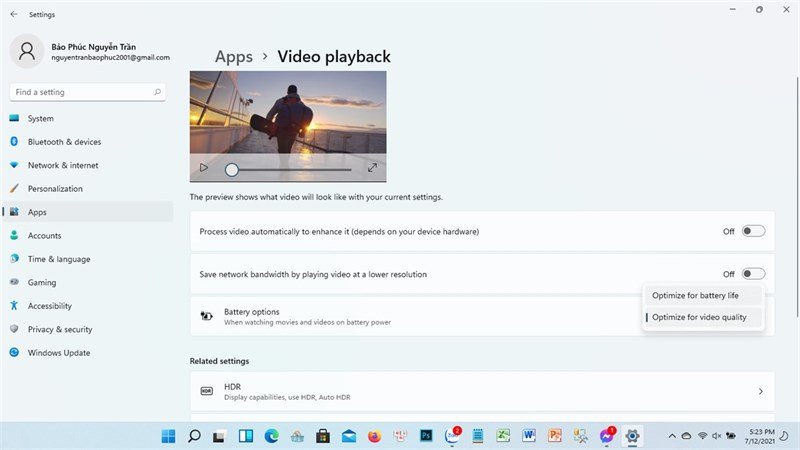
Task: Expand the HDR settings chevron
Action: 760,391
